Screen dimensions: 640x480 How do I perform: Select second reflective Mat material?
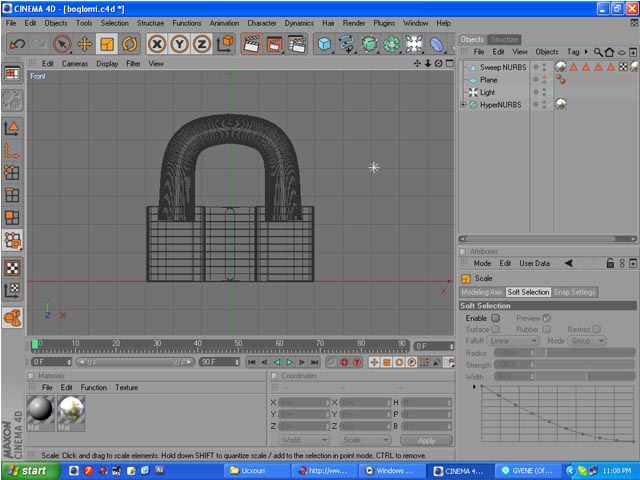(71, 413)
